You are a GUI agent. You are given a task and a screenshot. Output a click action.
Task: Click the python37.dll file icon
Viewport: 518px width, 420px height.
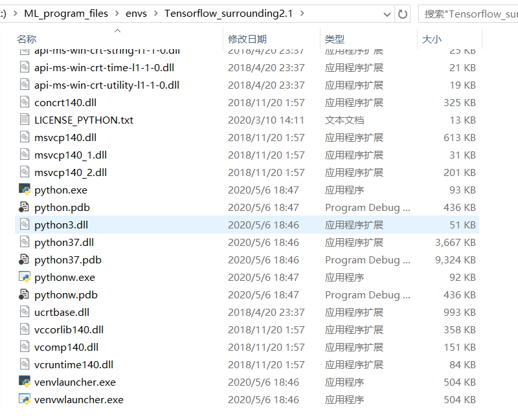(x=25, y=242)
